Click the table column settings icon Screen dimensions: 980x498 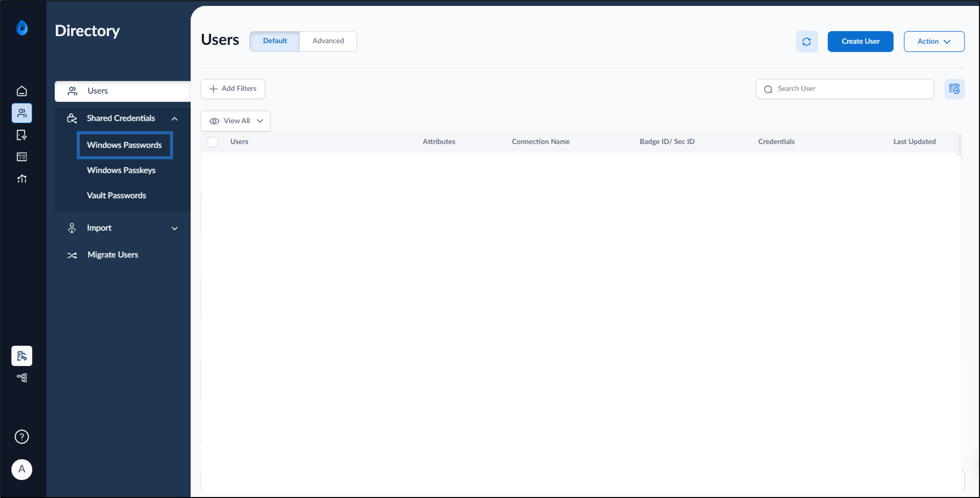click(954, 89)
